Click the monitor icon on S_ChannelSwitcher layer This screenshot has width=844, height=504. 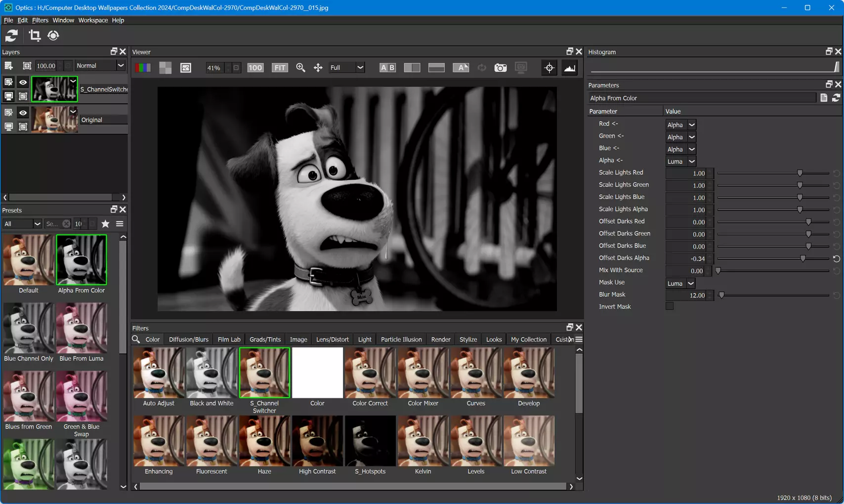[x=8, y=96]
